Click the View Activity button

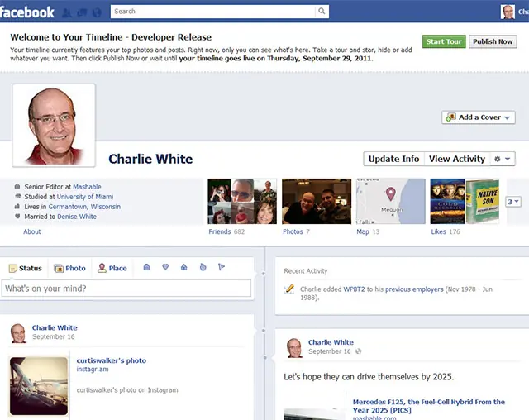pyautogui.click(x=457, y=159)
